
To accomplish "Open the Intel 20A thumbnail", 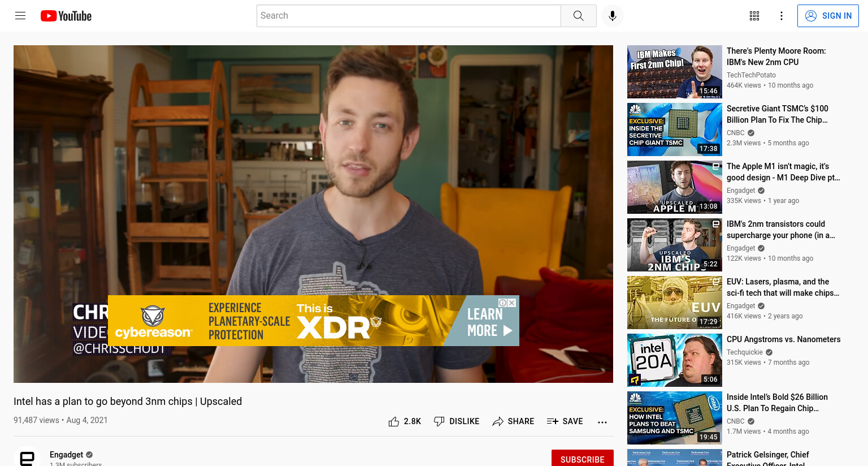I will point(675,360).
